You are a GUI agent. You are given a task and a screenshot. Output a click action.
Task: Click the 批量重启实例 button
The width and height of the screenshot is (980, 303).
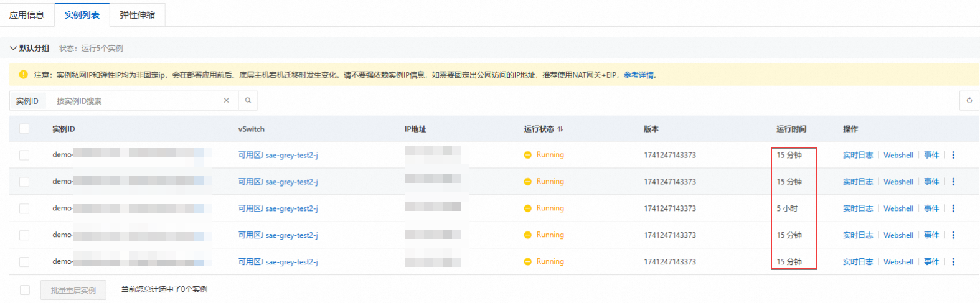[x=73, y=290]
